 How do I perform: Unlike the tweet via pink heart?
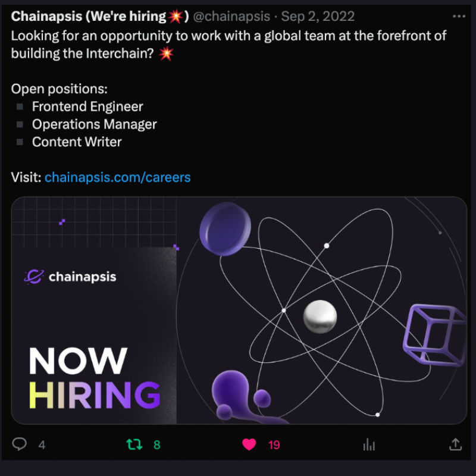[249, 444]
